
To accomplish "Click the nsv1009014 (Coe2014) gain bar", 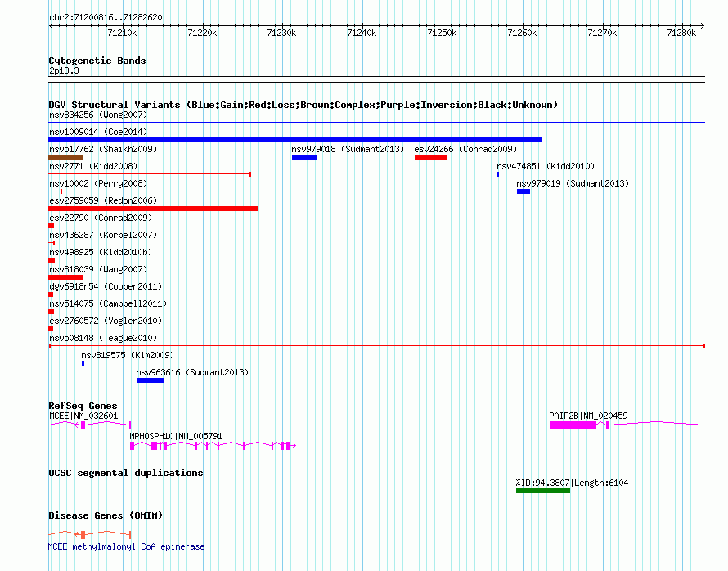I will pos(295,140).
